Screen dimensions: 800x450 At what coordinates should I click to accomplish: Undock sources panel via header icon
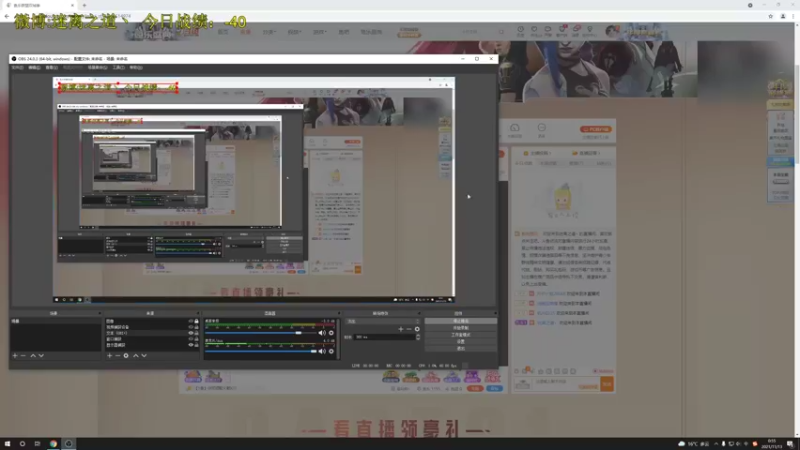pyautogui.click(x=198, y=313)
